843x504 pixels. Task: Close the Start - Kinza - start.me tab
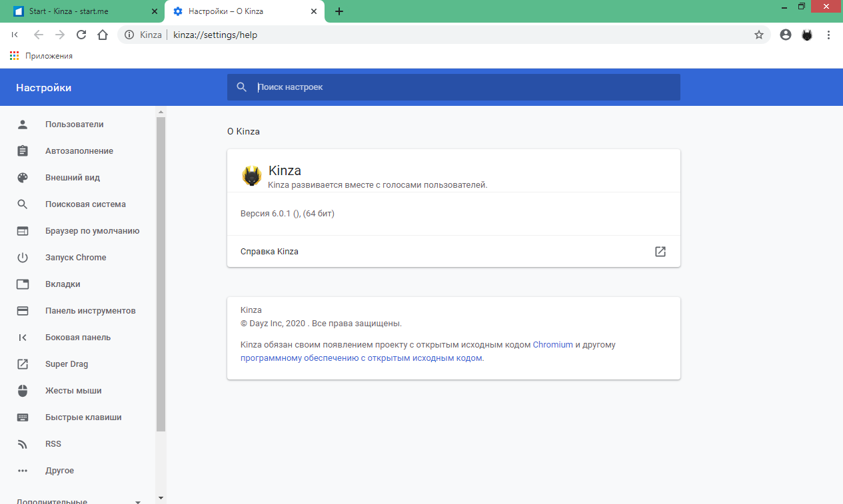click(155, 11)
